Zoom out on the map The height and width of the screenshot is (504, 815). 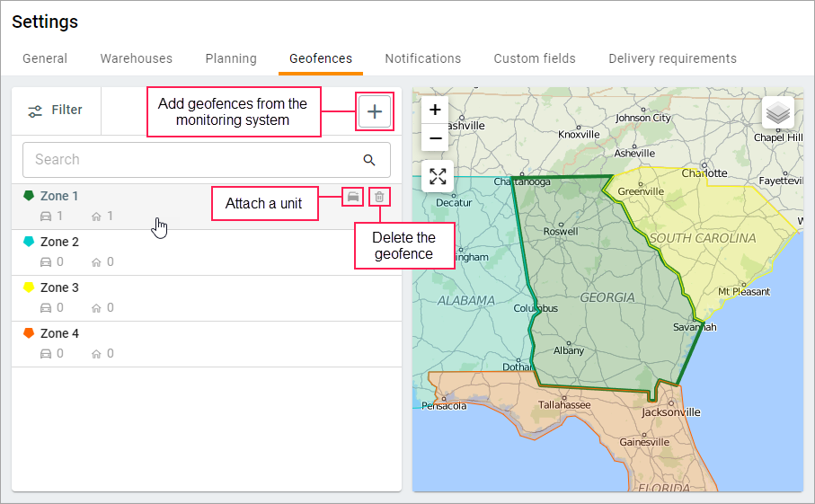tap(435, 138)
